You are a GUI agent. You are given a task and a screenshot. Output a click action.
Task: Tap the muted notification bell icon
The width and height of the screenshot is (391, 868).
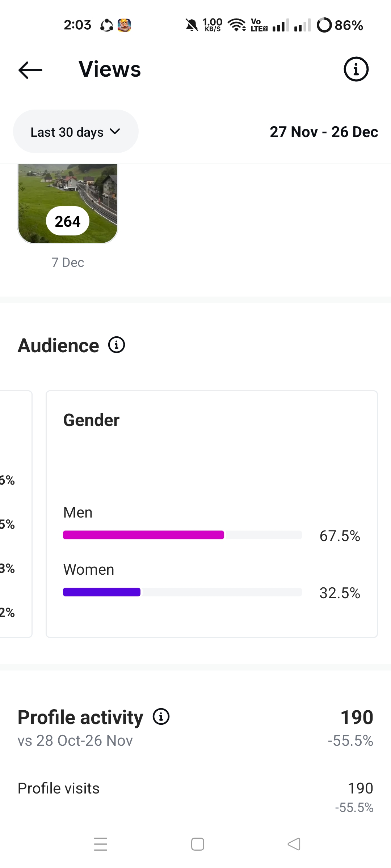pyautogui.click(x=192, y=25)
